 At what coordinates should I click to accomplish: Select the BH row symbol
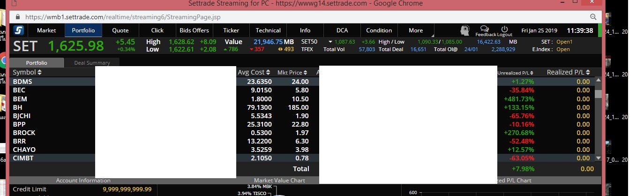pyautogui.click(x=17, y=107)
